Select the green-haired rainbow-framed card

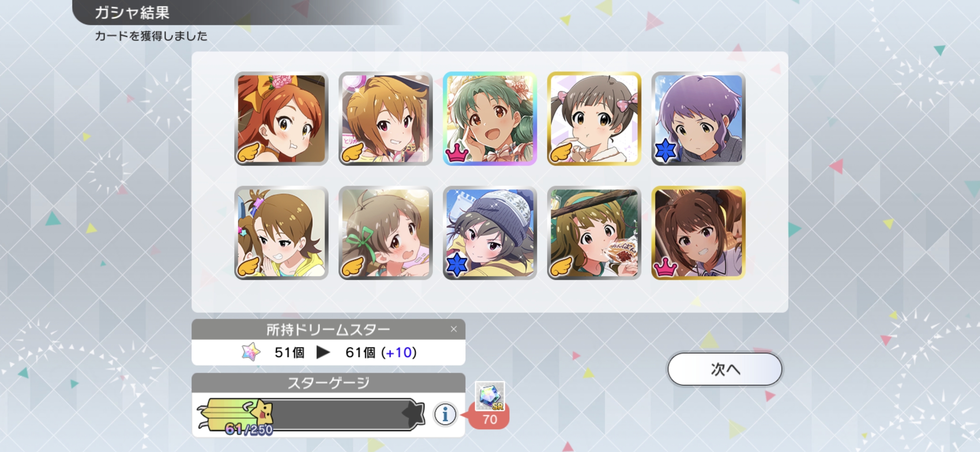point(490,118)
